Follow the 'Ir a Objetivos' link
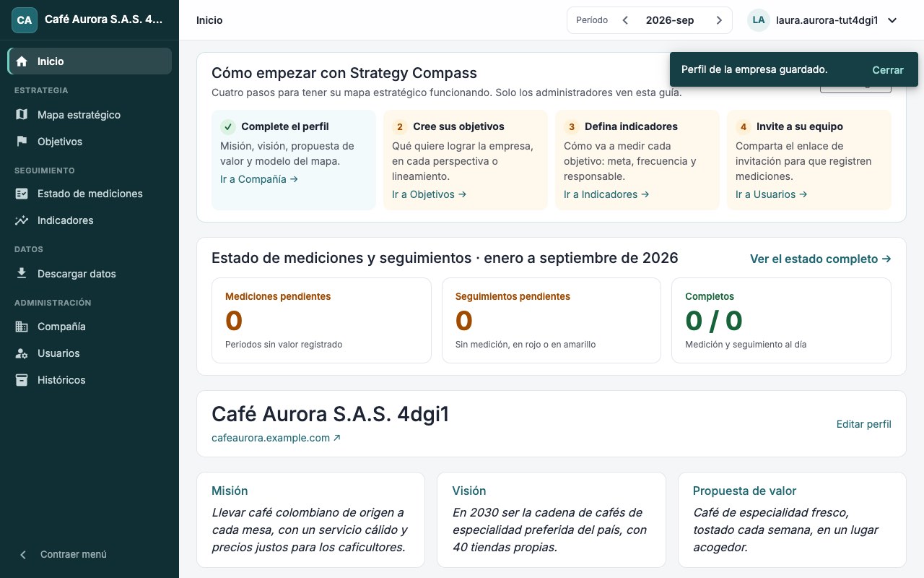This screenshot has height=578, width=924. (x=430, y=194)
